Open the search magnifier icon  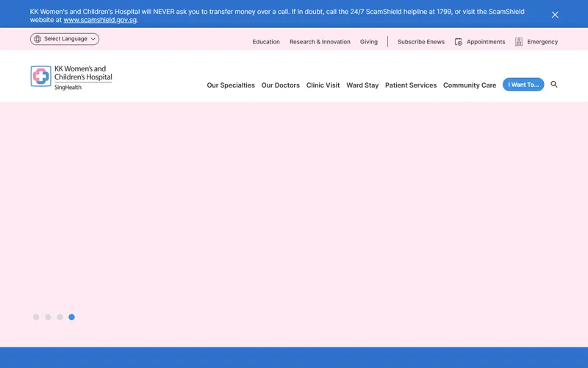pyautogui.click(x=554, y=85)
